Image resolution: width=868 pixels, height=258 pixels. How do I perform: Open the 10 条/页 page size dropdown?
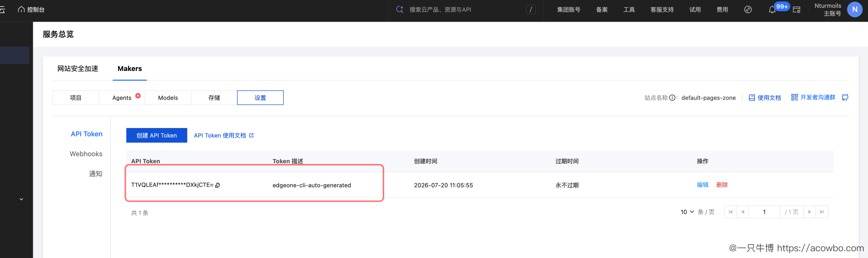(x=687, y=212)
